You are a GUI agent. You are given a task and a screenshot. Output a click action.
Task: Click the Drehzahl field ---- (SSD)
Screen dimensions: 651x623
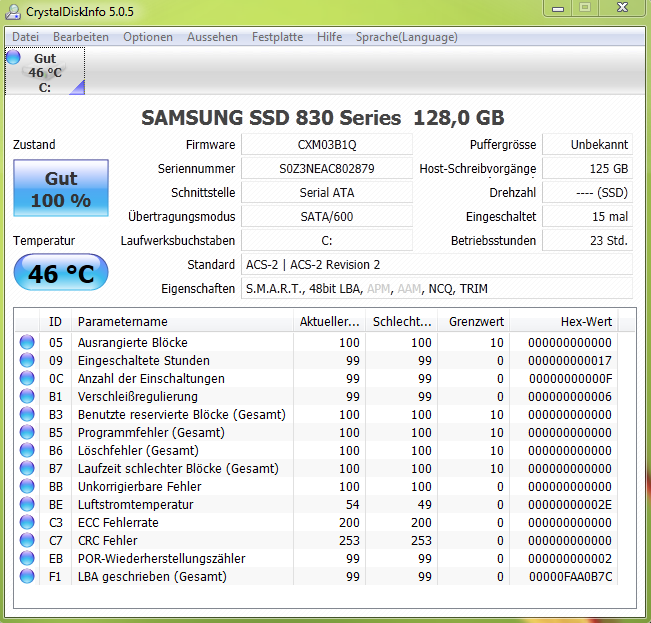point(587,193)
